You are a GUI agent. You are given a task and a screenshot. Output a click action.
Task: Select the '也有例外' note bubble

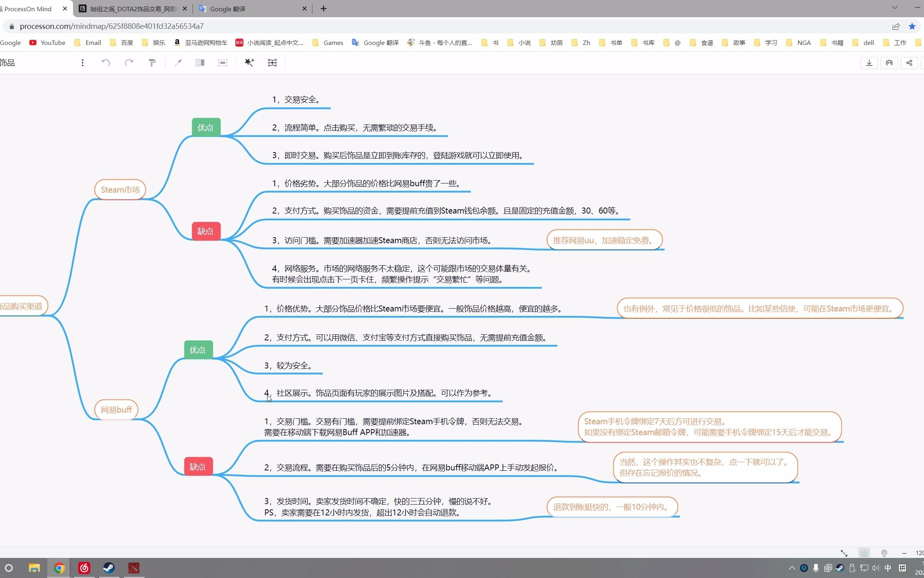pos(760,308)
